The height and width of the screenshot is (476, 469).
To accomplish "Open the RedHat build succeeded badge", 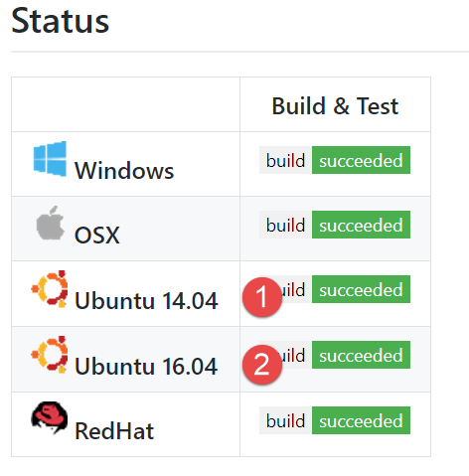I will 335,420.
